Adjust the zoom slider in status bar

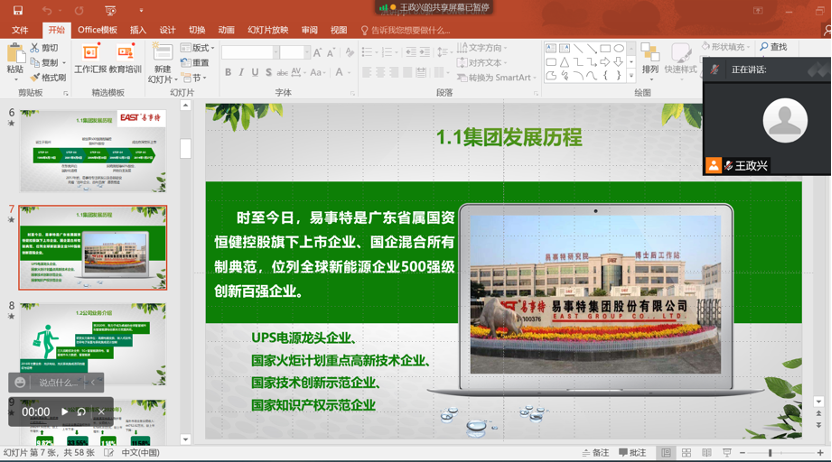(770, 453)
